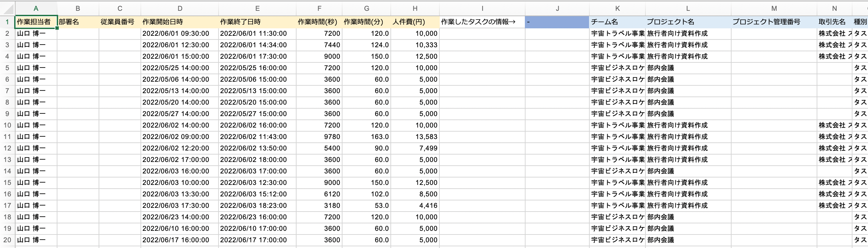Select start time 2022/06/01 12:30:00 cell
868x248 pixels.
click(180, 45)
